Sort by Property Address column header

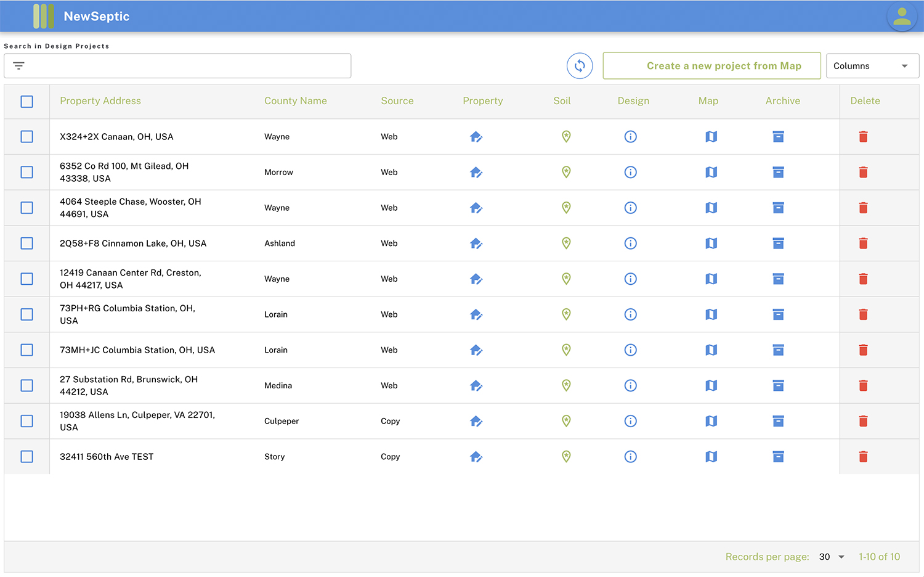click(x=100, y=101)
